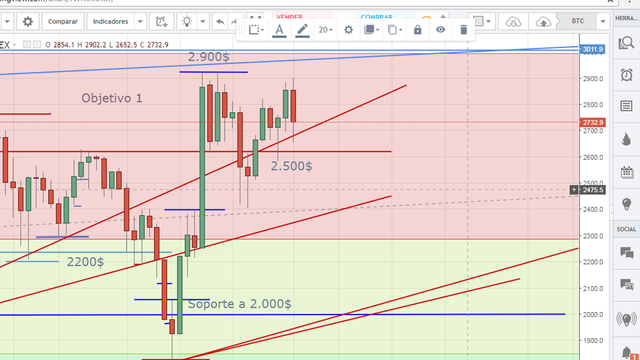Viewport: 640px width, 360px height.
Task: Click the close value 2732.9 in legend
Action: (x=157, y=45)
